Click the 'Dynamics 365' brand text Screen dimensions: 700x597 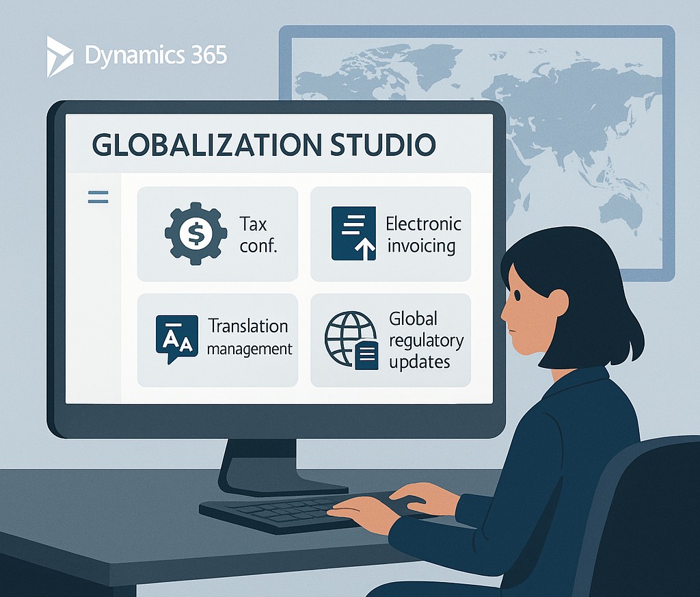(x=156, y=55)
